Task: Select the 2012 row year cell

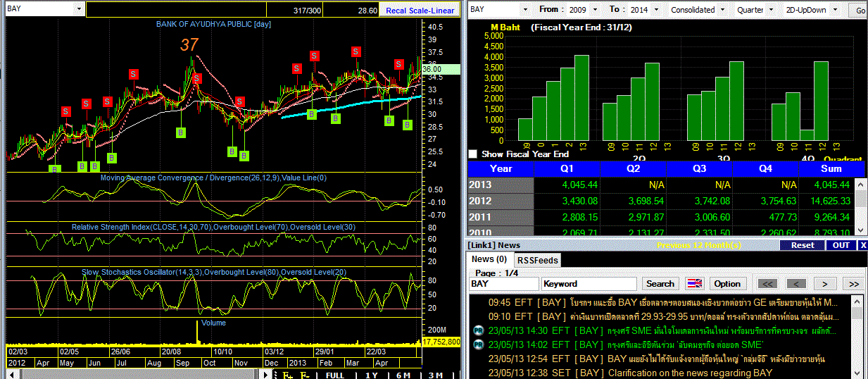Action: (501, 201)
